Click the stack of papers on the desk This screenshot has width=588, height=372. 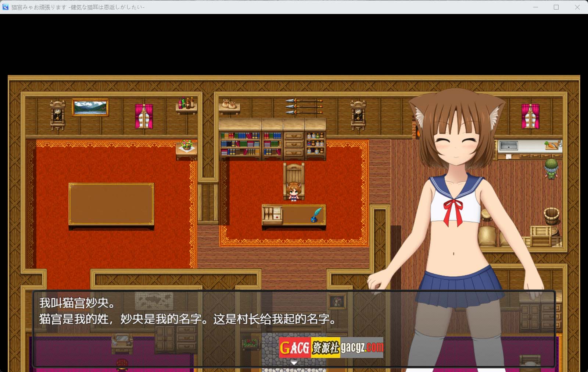click(x=272, y=215)
